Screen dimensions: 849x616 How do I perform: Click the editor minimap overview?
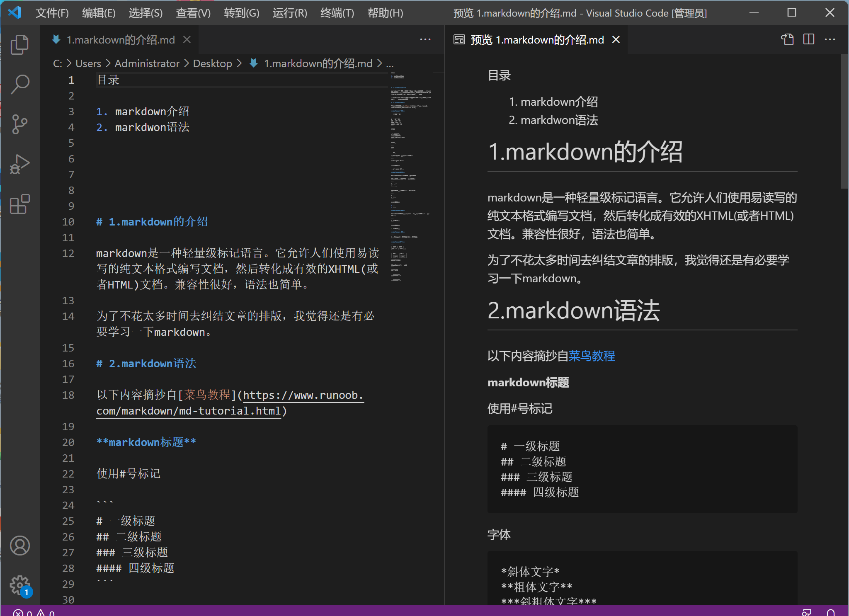410,177
